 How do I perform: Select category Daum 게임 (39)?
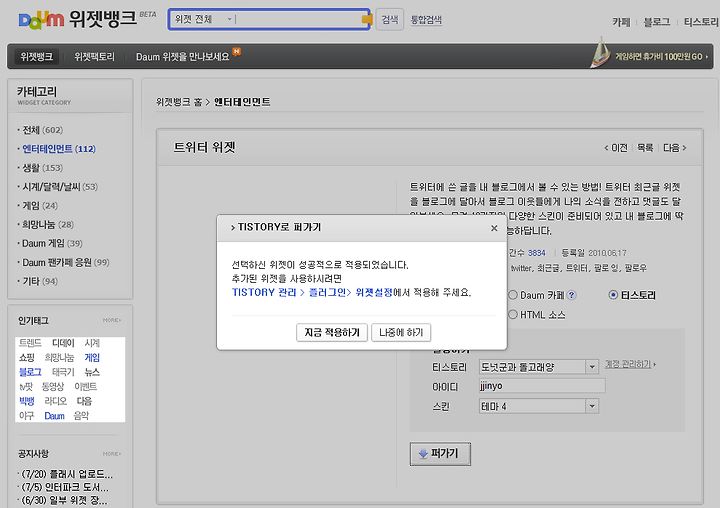[x=52, y=243]
